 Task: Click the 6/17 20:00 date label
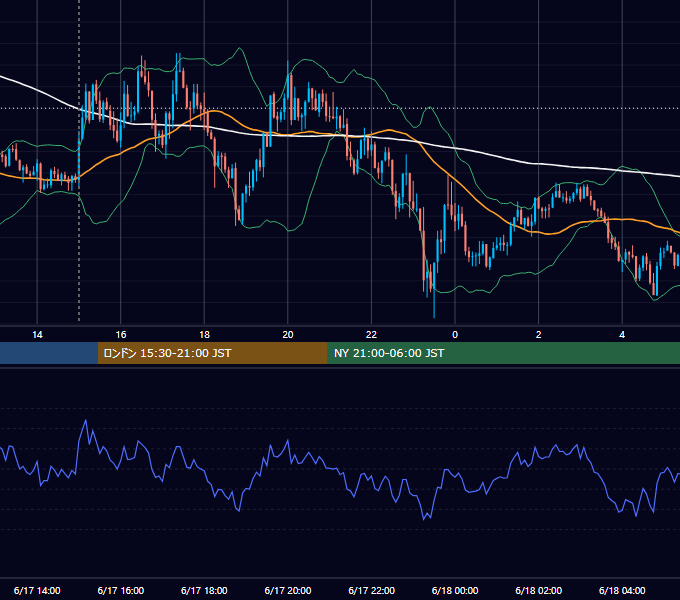coord(288,590)
